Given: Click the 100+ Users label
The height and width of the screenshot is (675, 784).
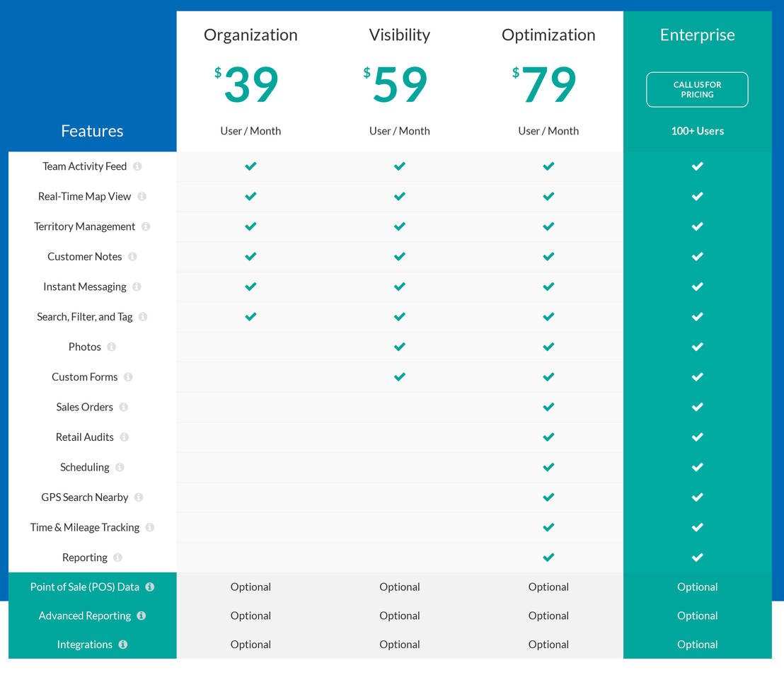Looking at the screenshot, I should pos(698,131).
